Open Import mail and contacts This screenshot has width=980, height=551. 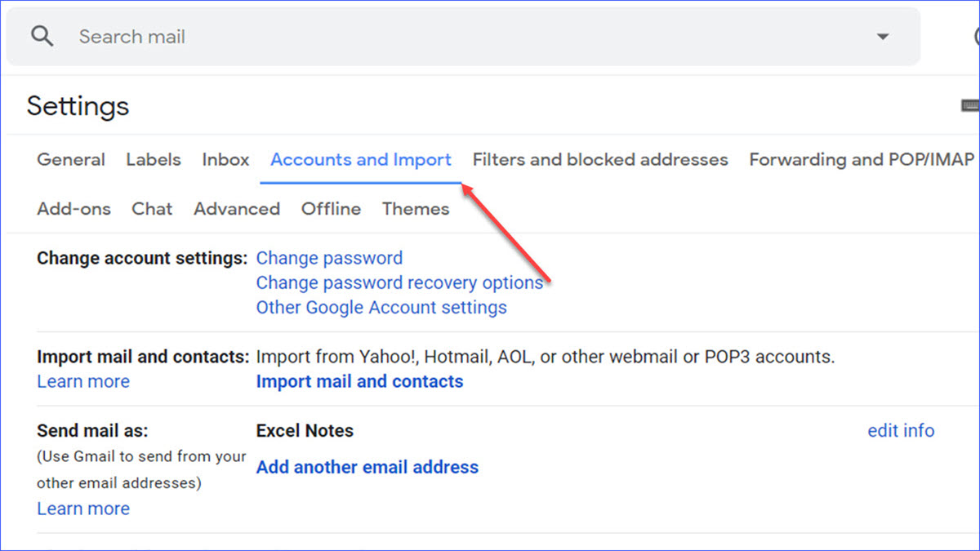(359, 381)
